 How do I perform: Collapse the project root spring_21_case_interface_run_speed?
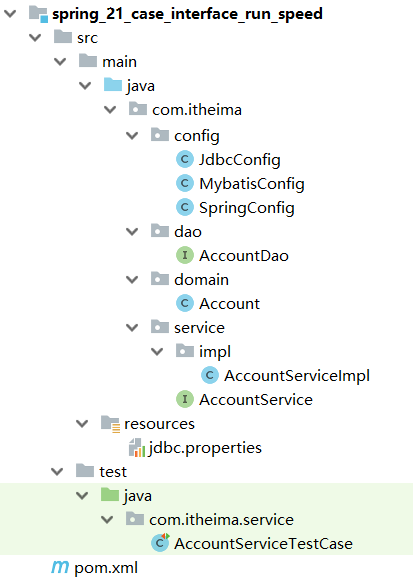point(10,14)
